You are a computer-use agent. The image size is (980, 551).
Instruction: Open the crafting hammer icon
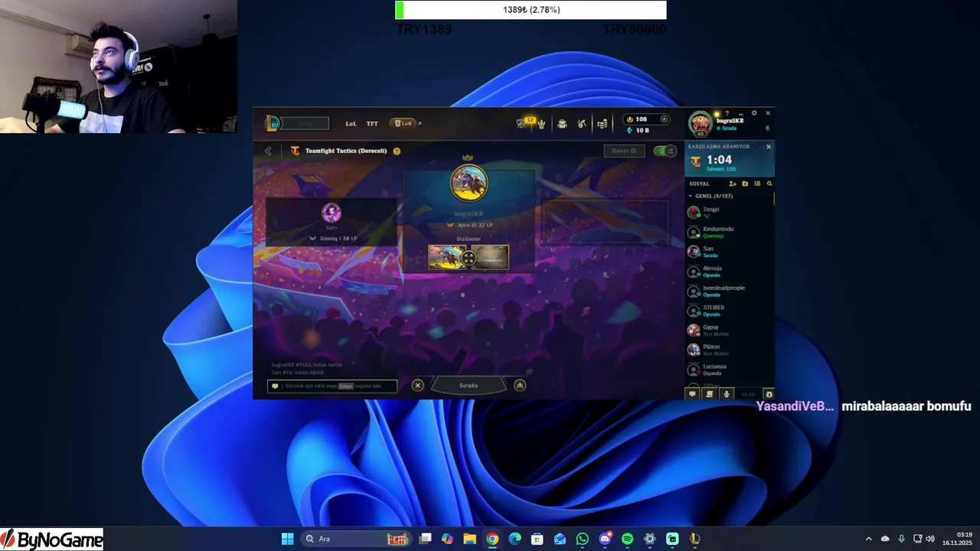pos(582,123)
